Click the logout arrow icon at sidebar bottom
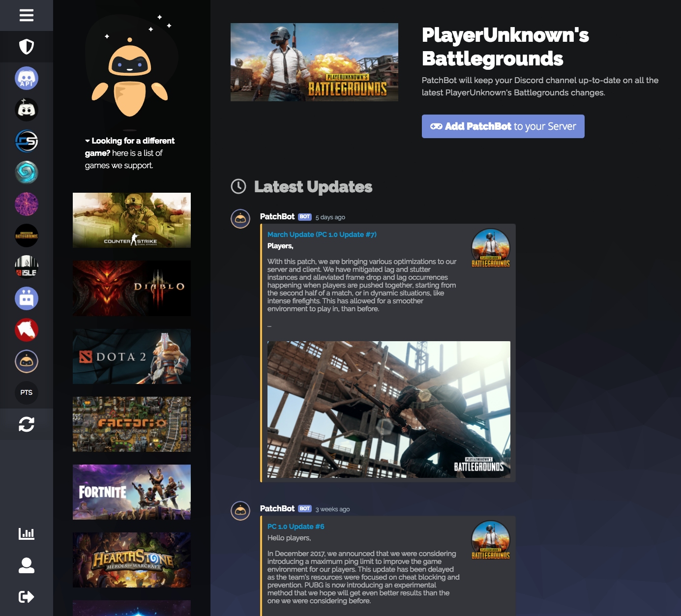 click(x=27, y=597)
